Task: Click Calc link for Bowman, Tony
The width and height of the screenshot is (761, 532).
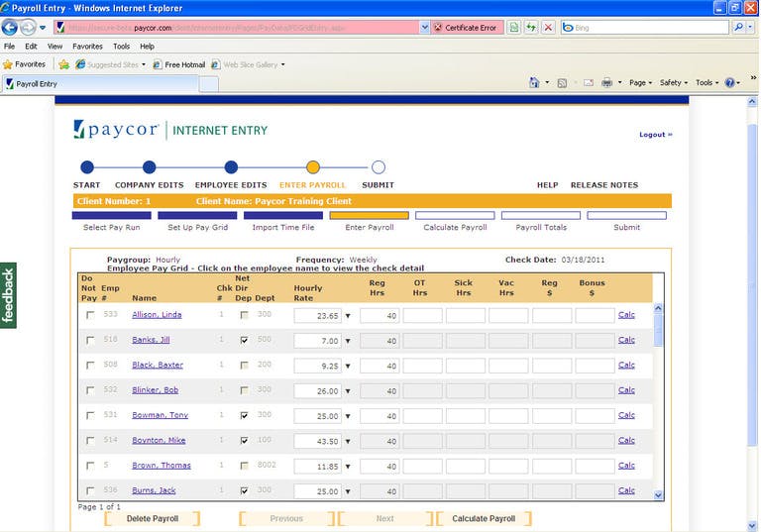Action: point(626,415)
